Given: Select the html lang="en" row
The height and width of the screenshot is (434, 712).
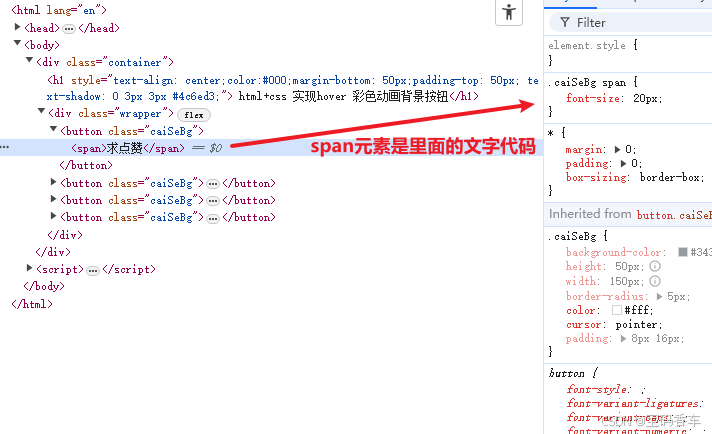Looking at the screenshot, I should (x=59, y=10).
